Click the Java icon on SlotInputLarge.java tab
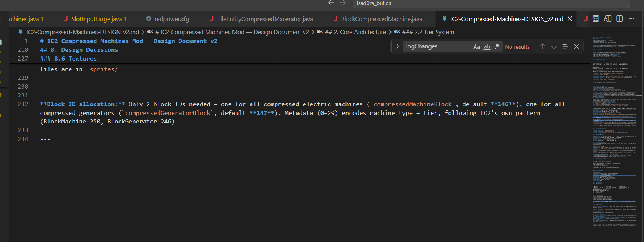644x242 pixels. [66, 19]
